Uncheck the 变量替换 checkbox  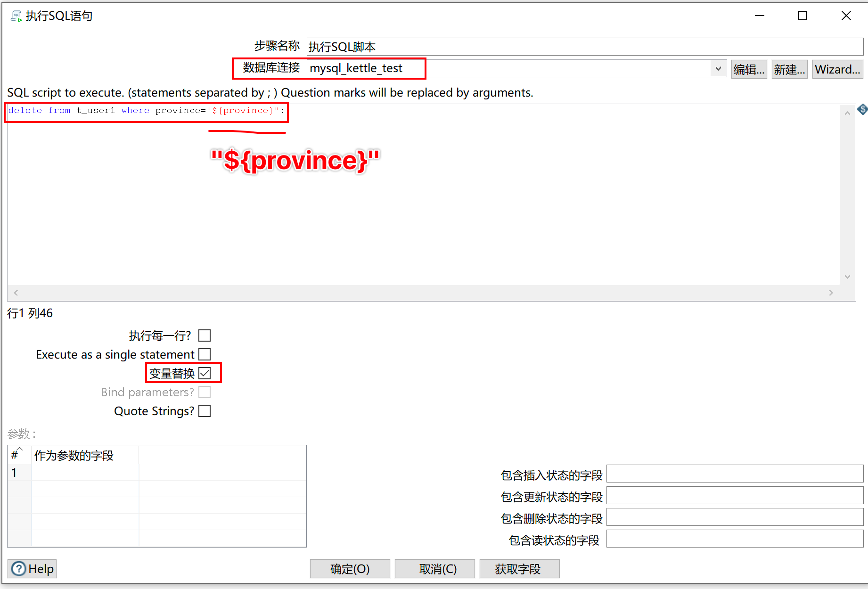tap(205, 373)
